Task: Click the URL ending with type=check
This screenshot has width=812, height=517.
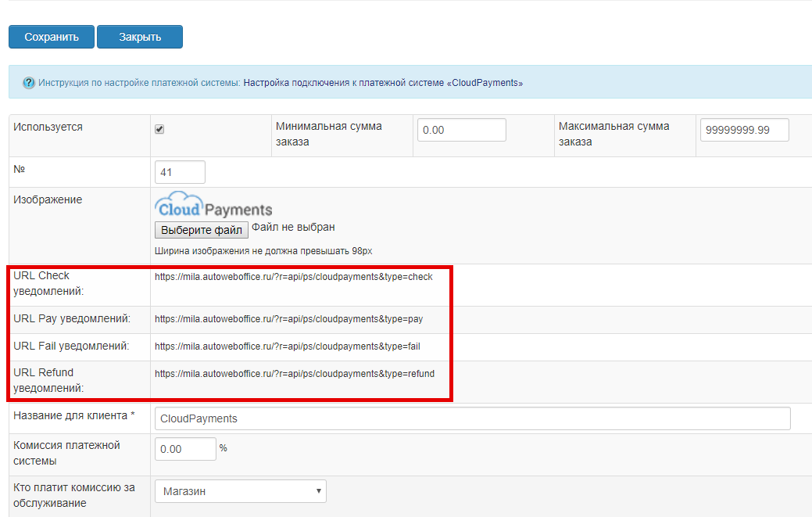Action: click(x=293, y=277)
